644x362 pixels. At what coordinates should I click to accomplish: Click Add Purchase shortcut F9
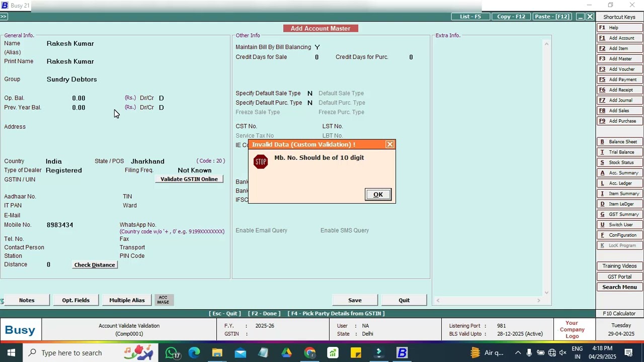[619, 121]
